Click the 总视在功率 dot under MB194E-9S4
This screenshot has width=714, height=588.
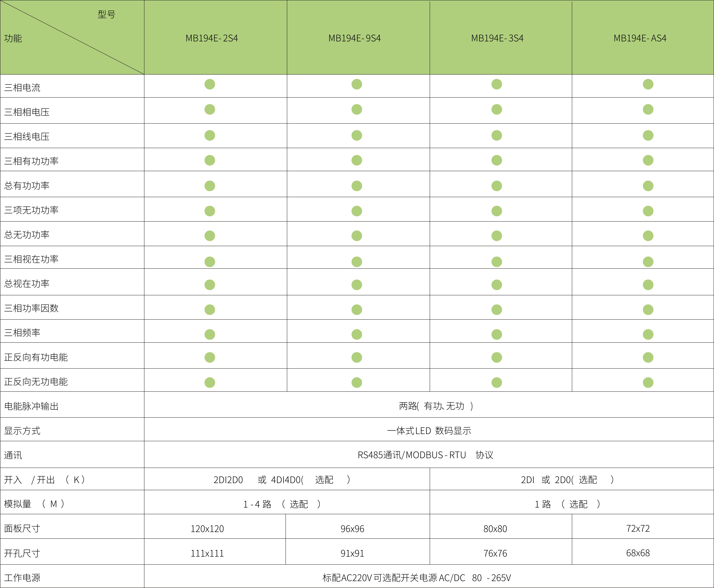click(x=357, y=285)
